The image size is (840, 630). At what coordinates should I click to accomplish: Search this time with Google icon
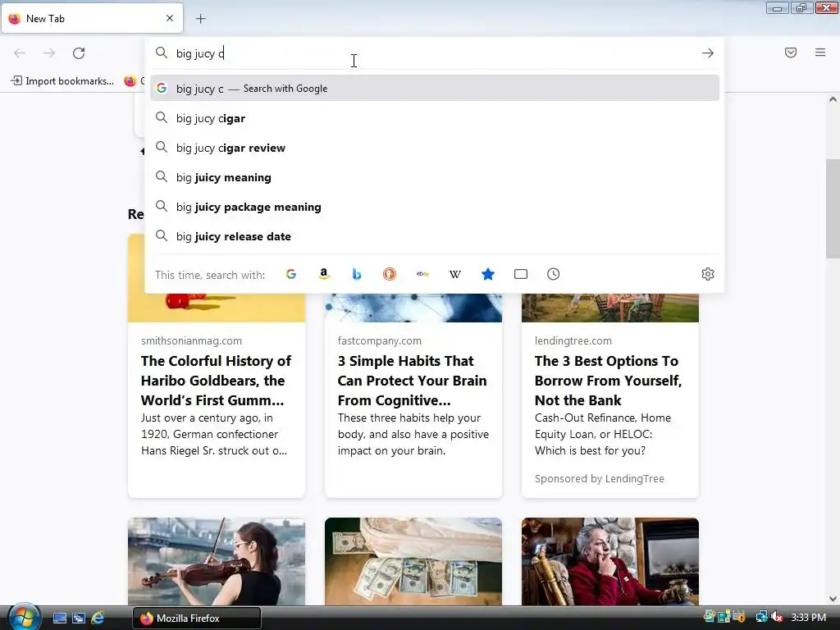tap(291, 274)
